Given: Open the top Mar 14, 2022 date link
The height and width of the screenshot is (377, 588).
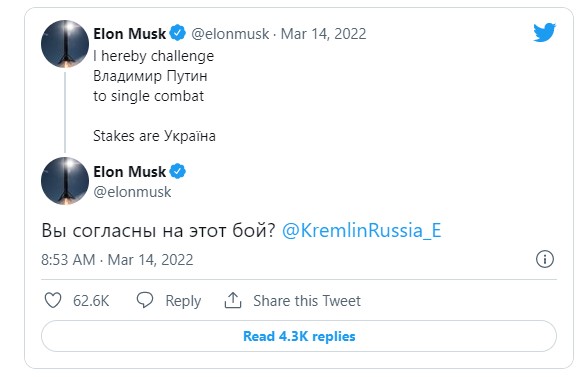Looking at the screenshot, I should (x=323, y=34).
